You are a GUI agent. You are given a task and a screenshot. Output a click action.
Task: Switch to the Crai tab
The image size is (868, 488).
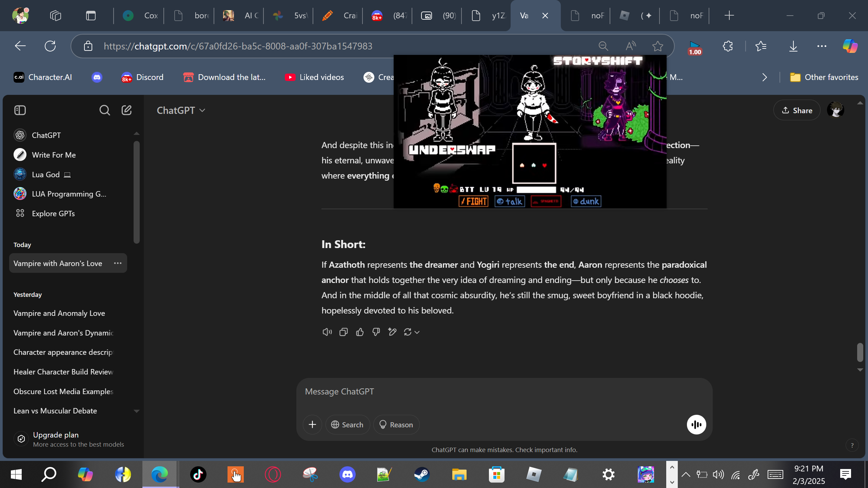point(338,16)
